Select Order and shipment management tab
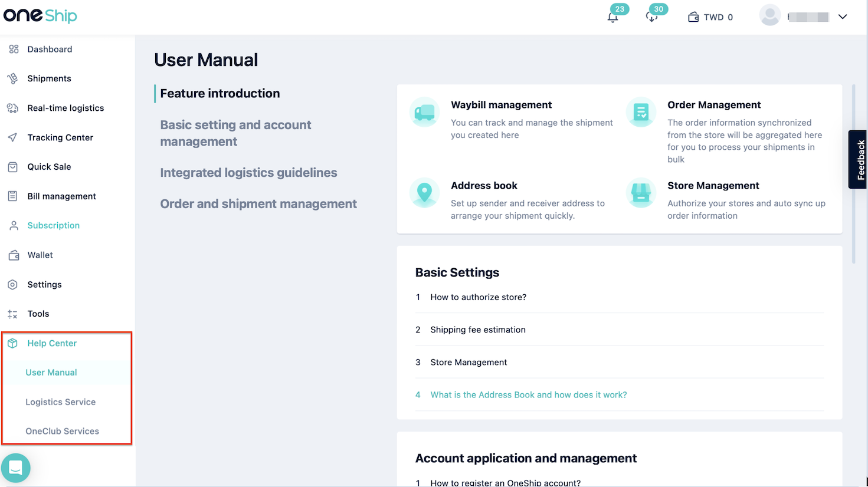Screen dimensions: 868x487 coord(258,204)
